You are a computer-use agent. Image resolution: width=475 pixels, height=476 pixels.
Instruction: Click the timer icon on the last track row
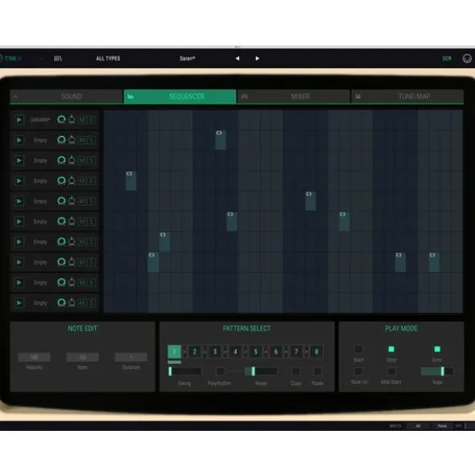(72, 302)
